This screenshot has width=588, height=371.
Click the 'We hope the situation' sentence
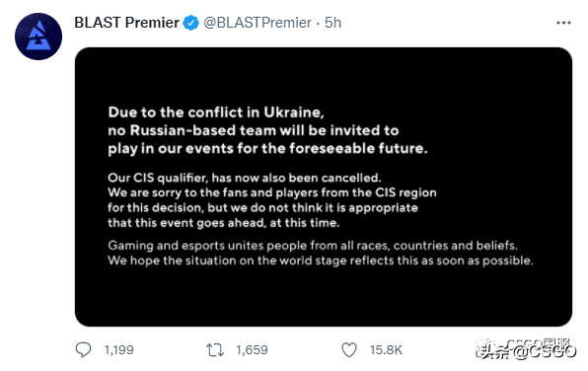click(321, 260)
